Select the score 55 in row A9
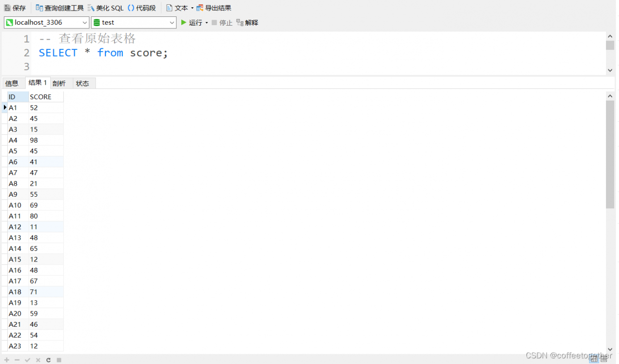The width and height of the screenshot is (619, 364). [46, 194]
